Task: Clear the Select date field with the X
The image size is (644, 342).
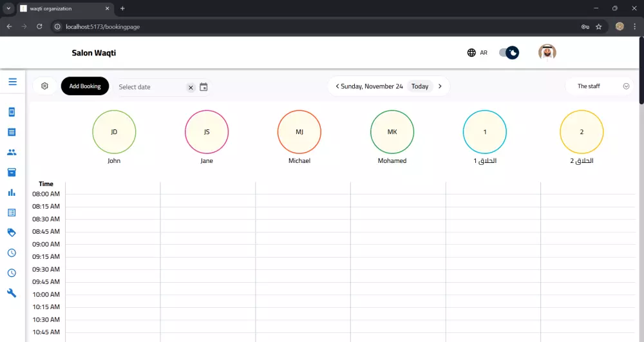Action: (191, 88)
